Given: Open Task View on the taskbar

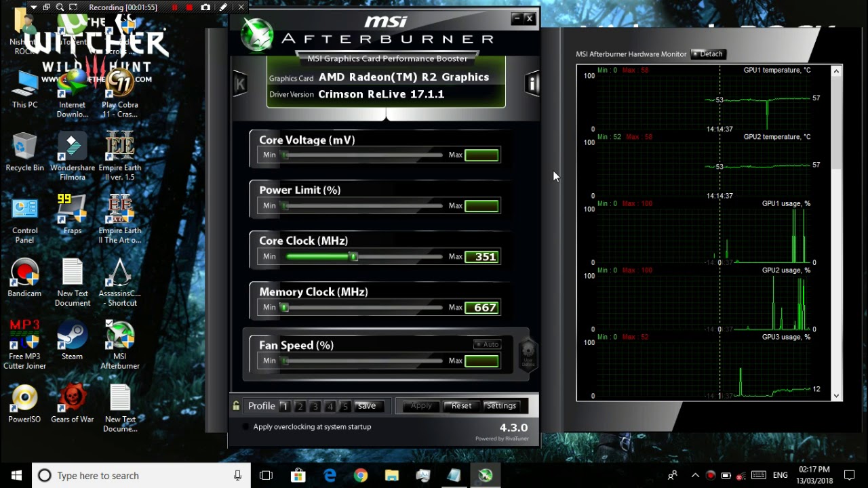Looking at the screenshot, I should click(x=266, y=476).
